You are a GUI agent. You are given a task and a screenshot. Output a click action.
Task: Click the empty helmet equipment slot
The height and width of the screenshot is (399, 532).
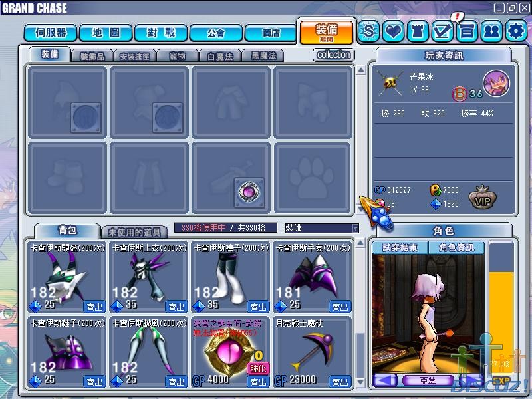coord(67,102)
